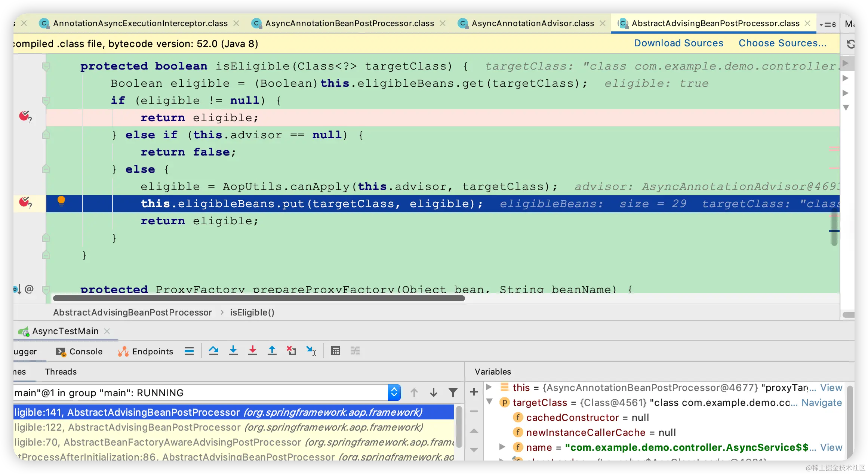Click the Download Sources link

678,43
